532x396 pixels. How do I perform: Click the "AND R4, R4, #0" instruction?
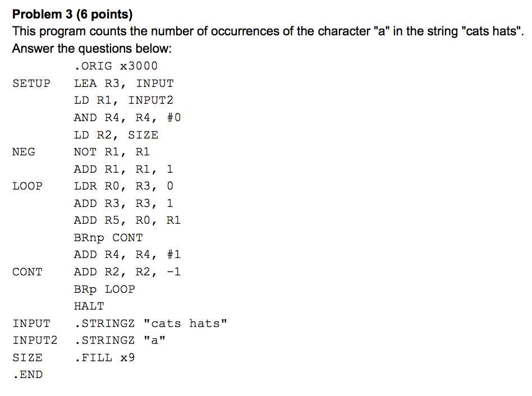click(127, 118)
